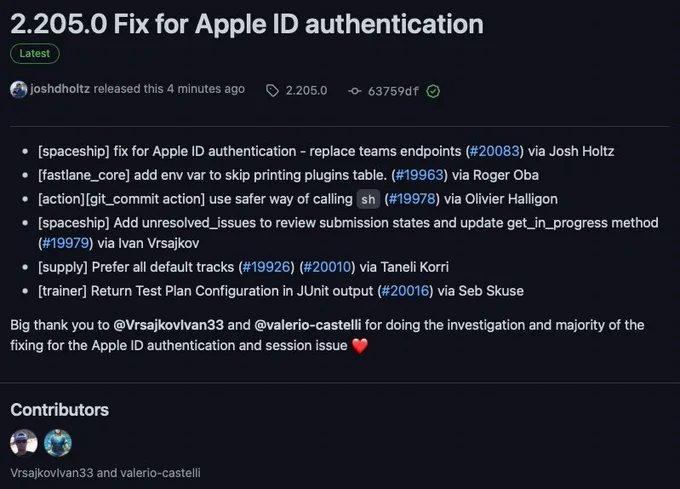Open pull request #19926

pyautogui.click(x=266, y=267)
